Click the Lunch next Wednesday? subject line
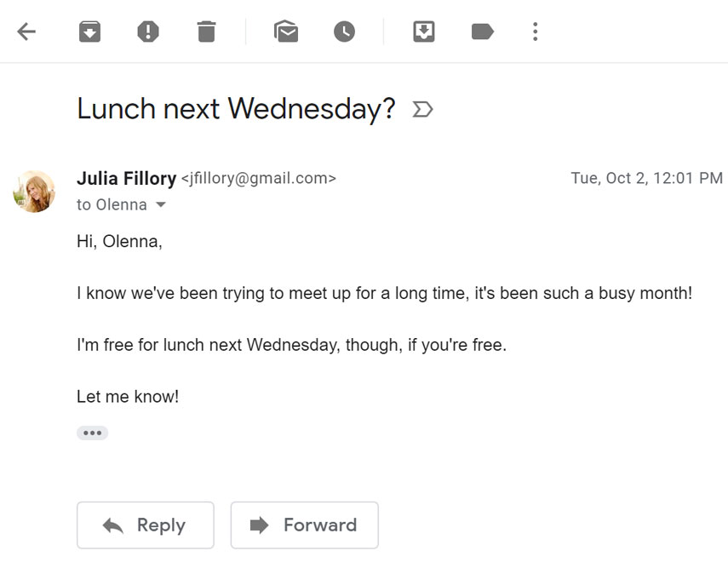This screenshot has width=728, height=568. pos(236,109)
